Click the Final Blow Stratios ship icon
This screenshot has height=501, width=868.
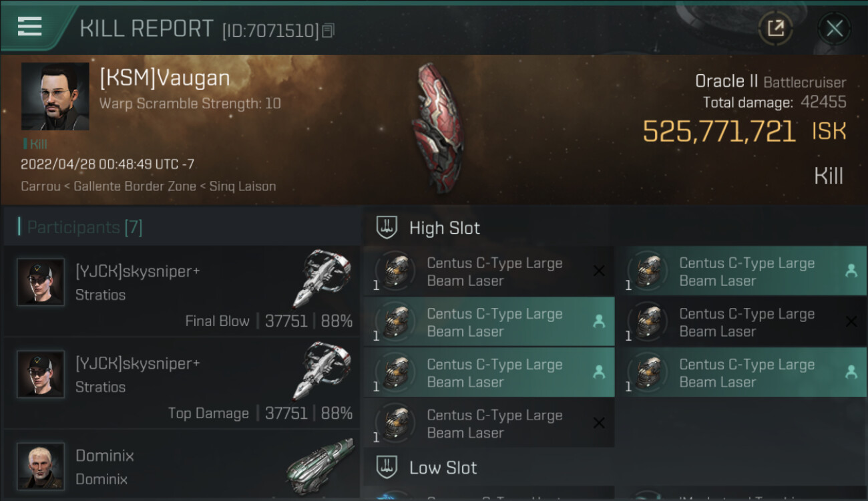coord(322,277)
